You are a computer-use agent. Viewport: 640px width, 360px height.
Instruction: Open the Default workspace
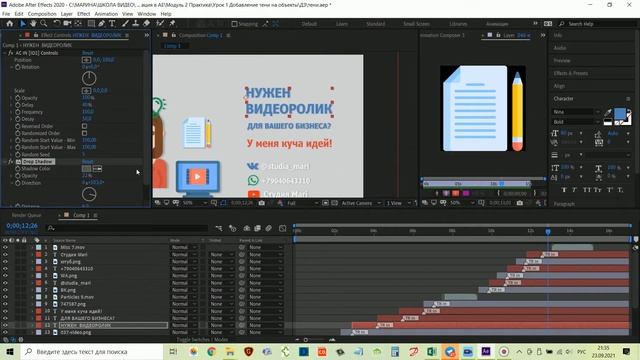309,24
